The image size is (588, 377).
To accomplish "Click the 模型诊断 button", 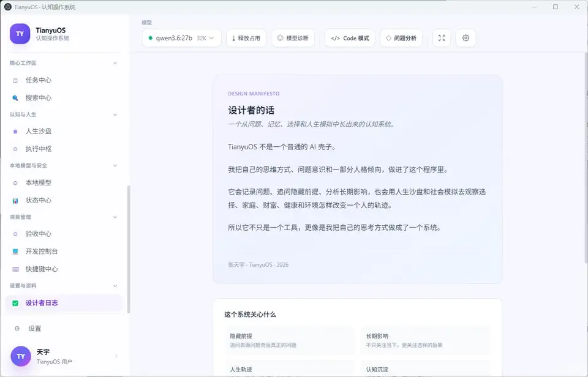I will [293, 38].
